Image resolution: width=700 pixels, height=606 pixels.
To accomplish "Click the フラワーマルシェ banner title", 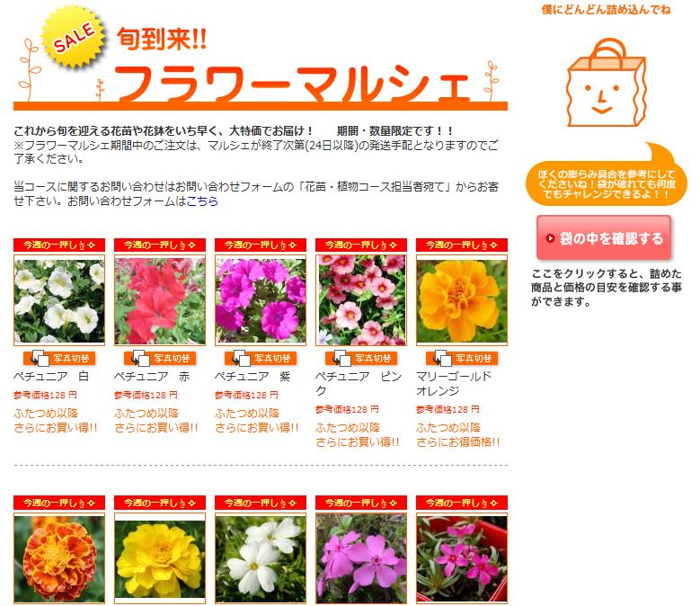I will 292,84.
